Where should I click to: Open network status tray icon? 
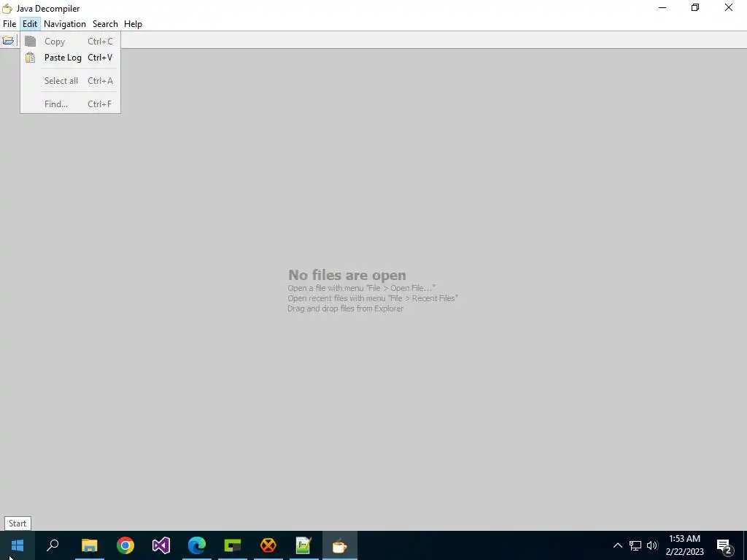[635, 545]
